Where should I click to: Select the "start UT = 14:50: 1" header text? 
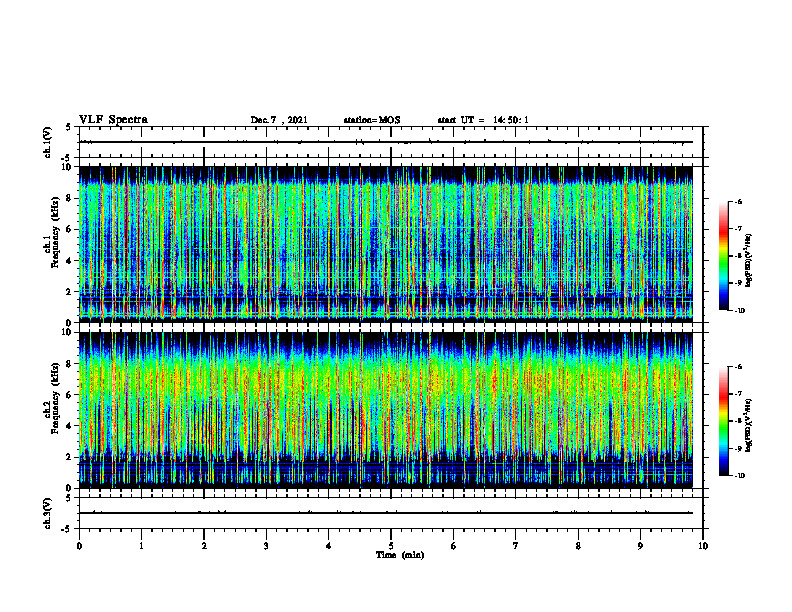click(x=483, y=120)
